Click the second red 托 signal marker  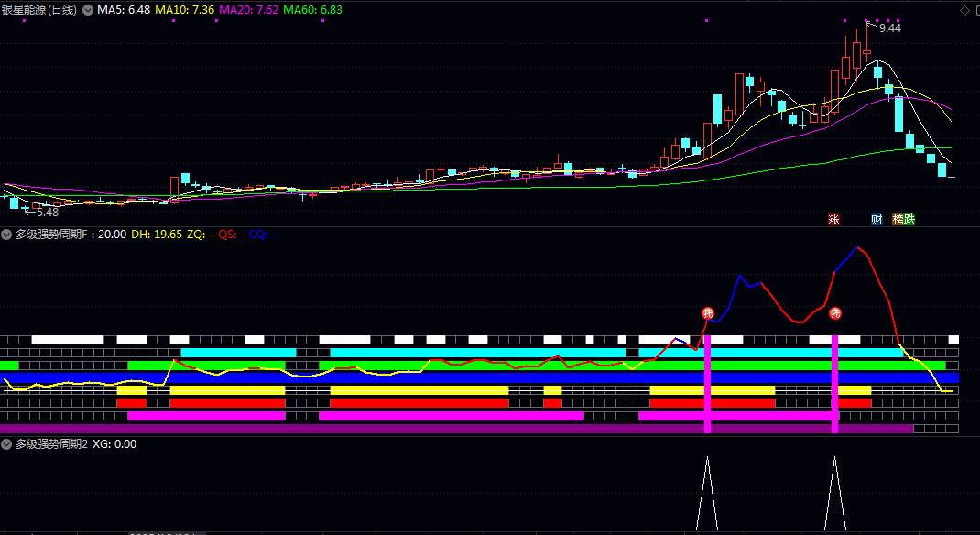tap(835, 313)
